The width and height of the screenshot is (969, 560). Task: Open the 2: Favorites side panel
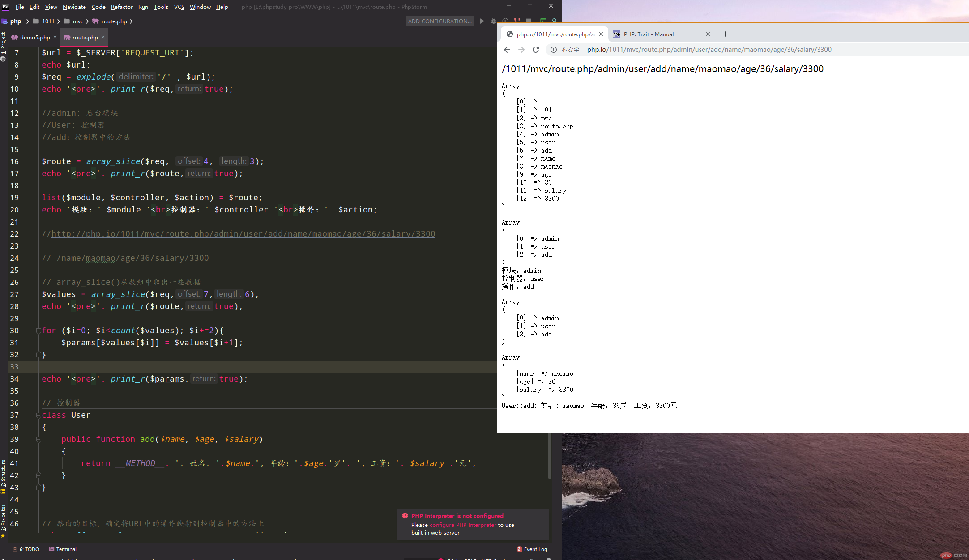coord(4,521)
